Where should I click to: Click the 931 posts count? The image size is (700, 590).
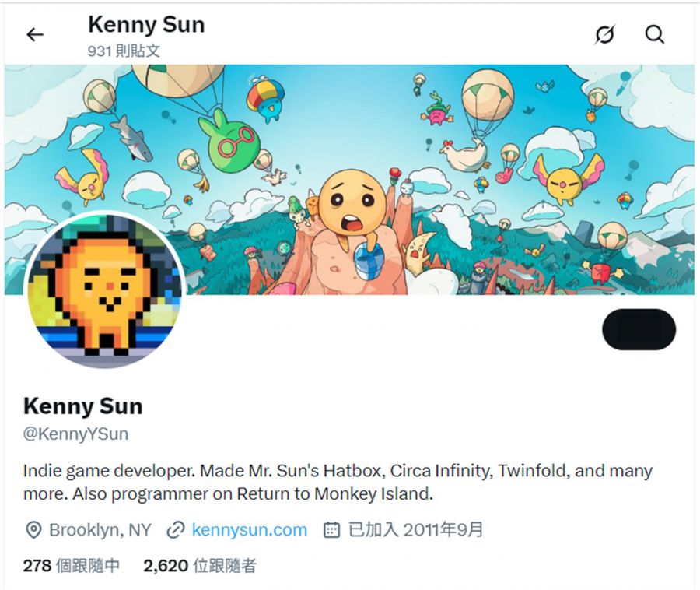click(x=124, y=51)
